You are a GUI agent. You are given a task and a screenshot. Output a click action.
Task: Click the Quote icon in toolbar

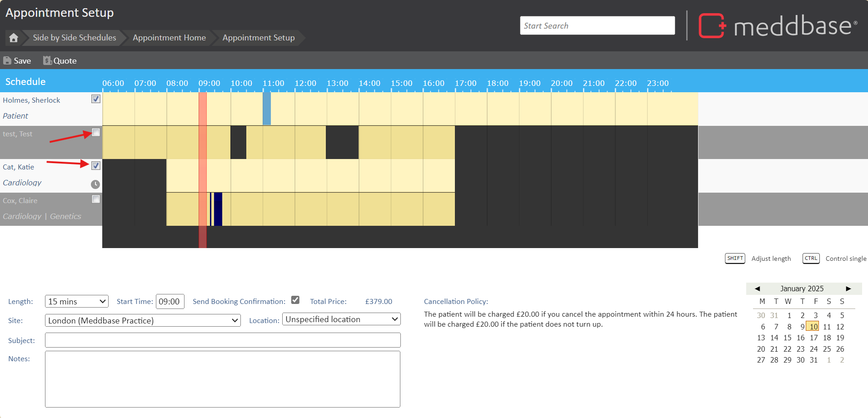click(47, 60)
